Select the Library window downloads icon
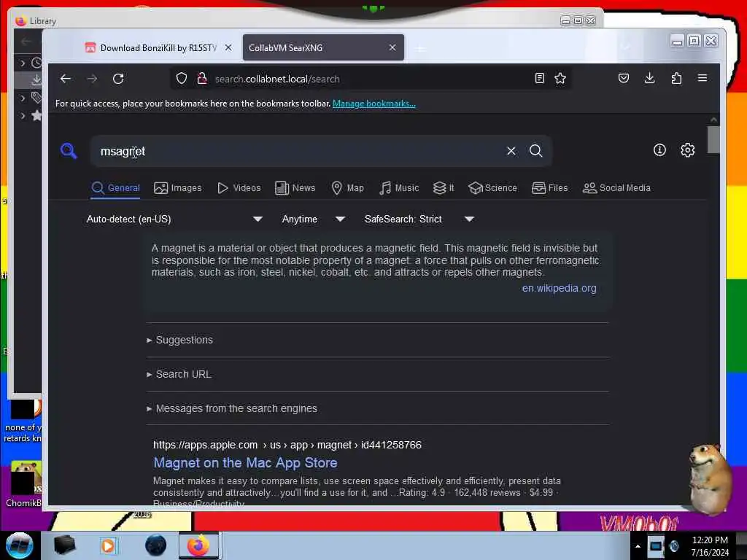 (36, 79)
